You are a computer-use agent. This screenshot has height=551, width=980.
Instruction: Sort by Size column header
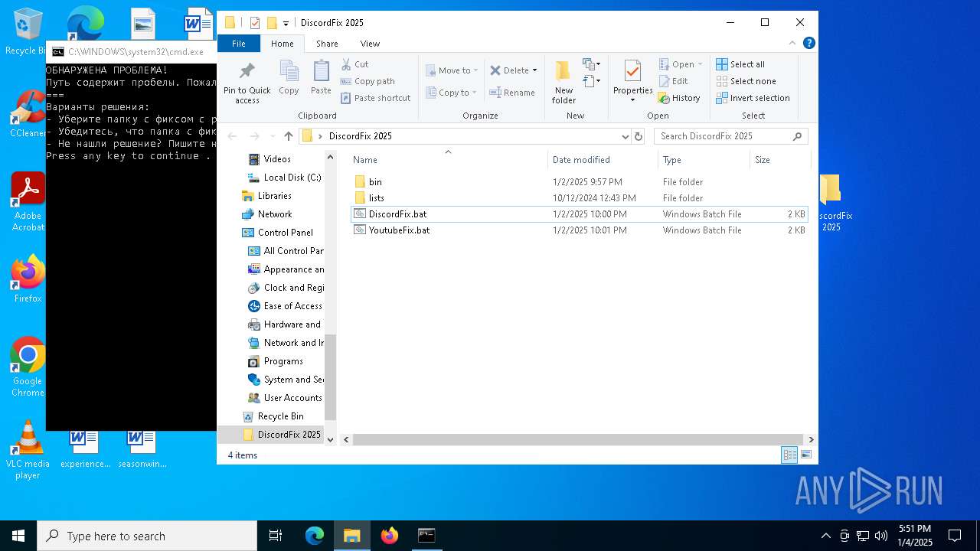(779, 160)
